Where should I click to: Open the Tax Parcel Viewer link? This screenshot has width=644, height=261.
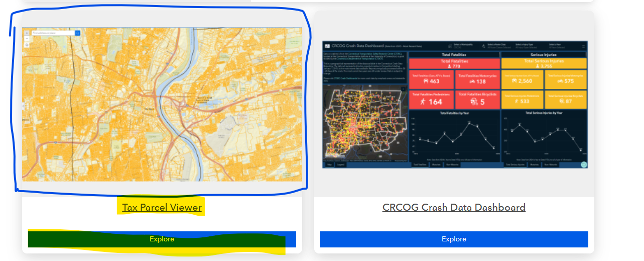162,207
